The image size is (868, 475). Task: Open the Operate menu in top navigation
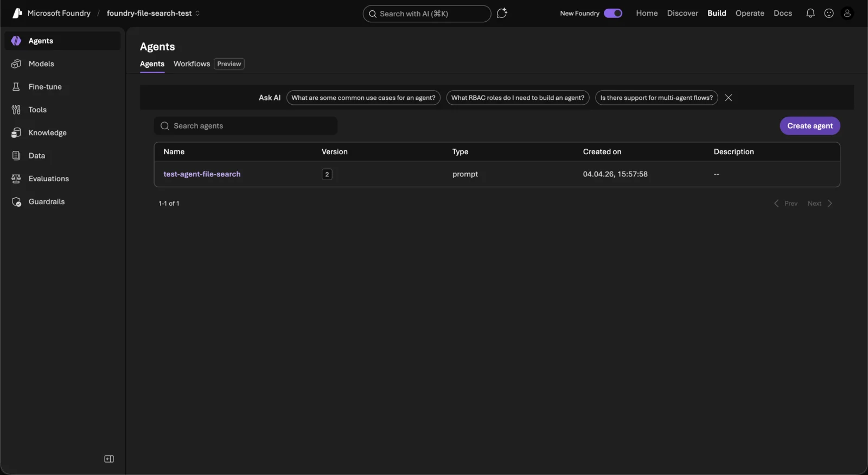pyautogui.click(x=749, y=13)
